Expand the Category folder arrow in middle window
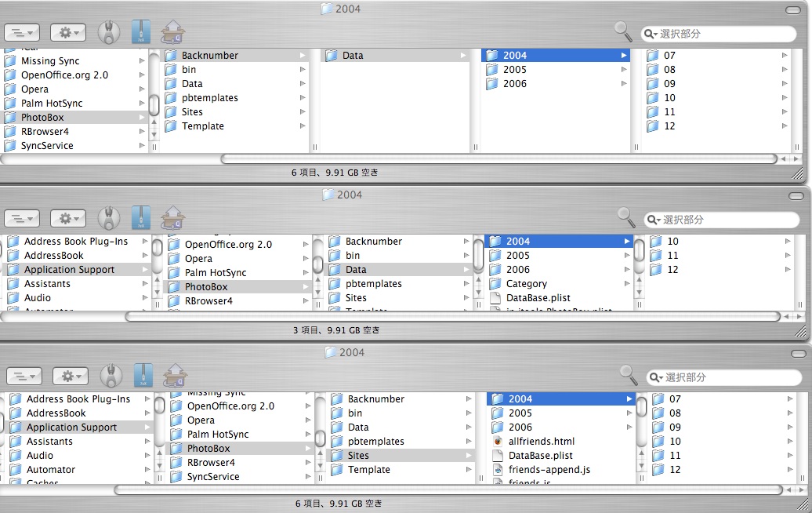812x513 pixels. click(x=626, y=284)
